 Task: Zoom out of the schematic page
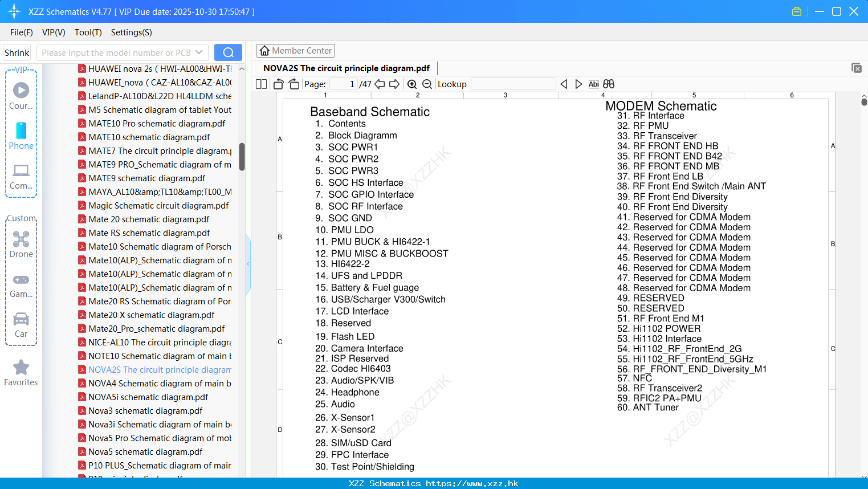click(427, 84)
